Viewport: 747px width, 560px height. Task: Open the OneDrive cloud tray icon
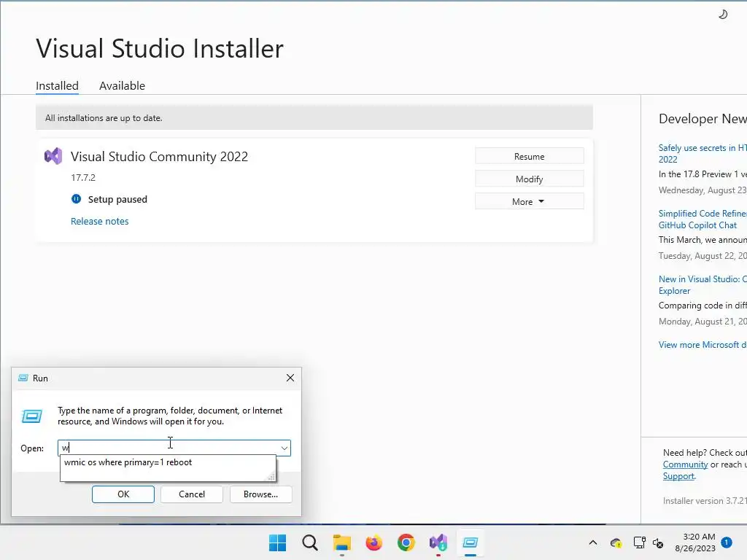[616, 542]
